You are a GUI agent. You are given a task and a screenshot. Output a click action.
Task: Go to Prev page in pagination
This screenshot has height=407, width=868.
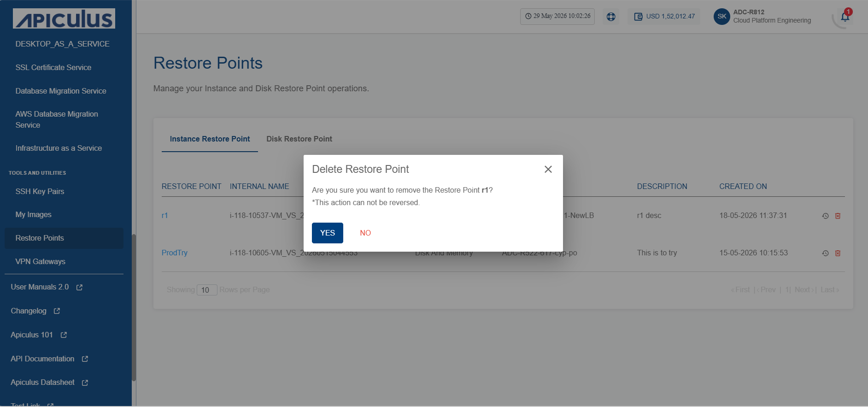coord(766,289)
